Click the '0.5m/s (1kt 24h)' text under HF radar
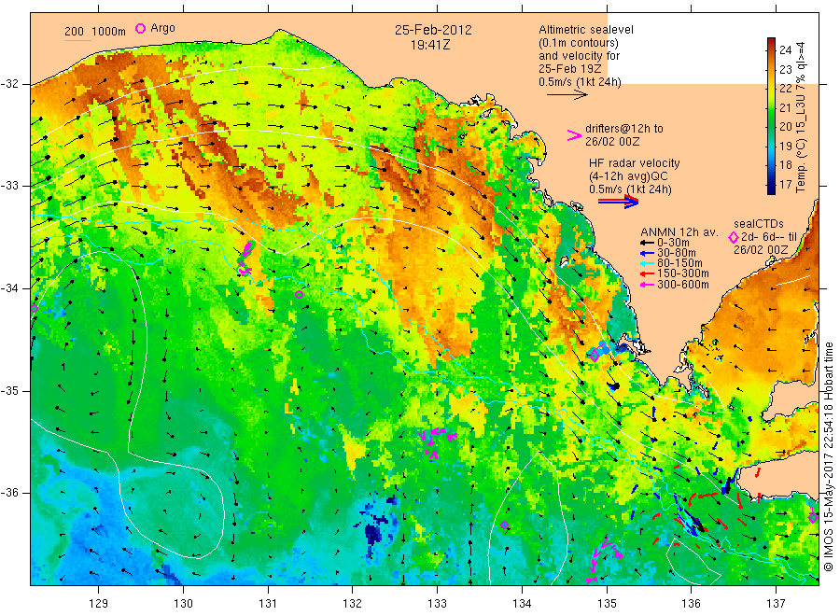The width and height of the screenshot is (840, 616). point(631,189)
